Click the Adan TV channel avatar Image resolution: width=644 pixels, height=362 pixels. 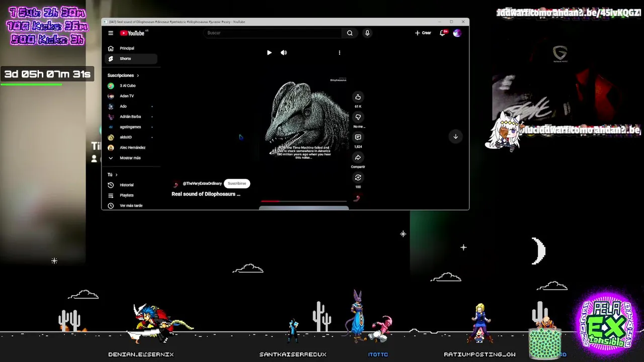click(x=111, y=96)
